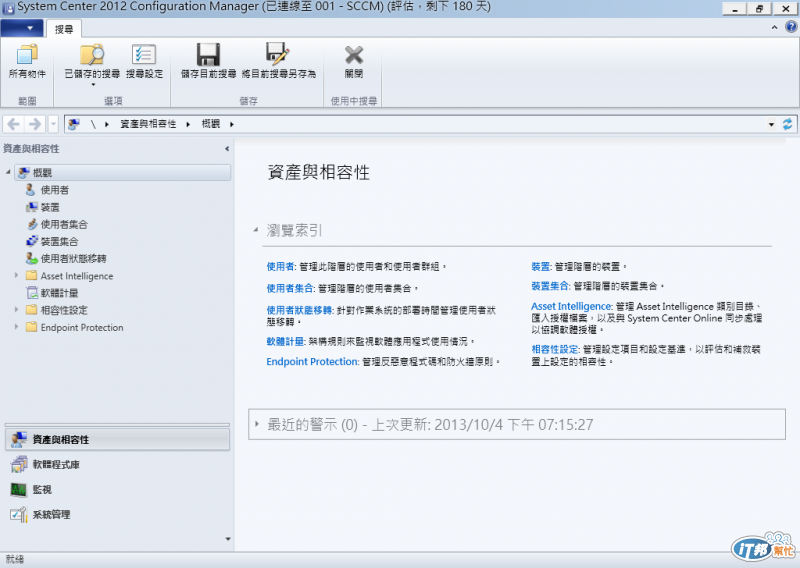Switch to 軟體程式庫 workspace
Screen dimensions: 800x568
pyautogui.click(x=117, y=464)
